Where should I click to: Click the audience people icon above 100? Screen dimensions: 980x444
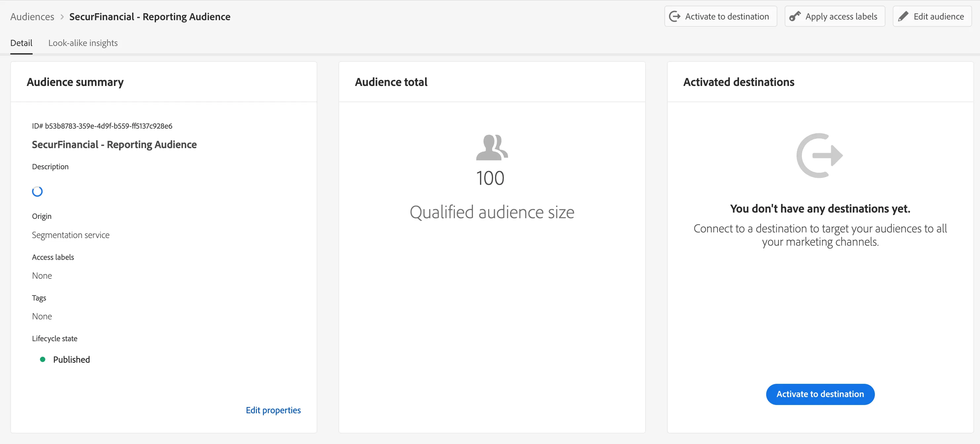click(492, 147)
